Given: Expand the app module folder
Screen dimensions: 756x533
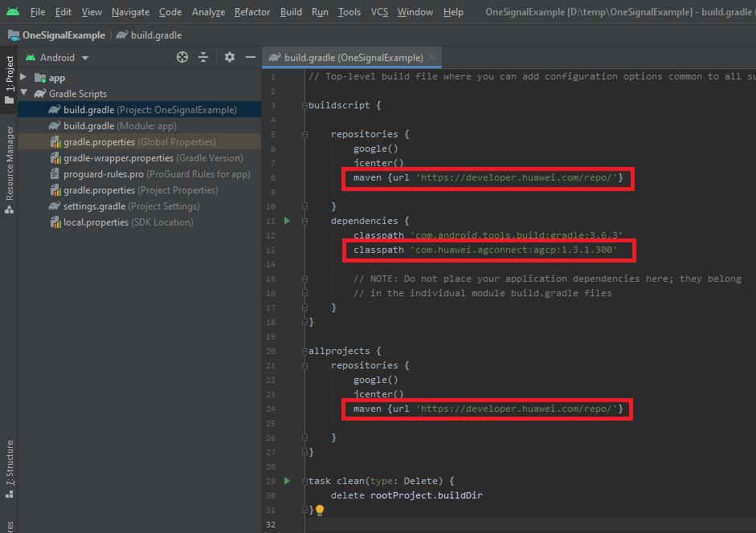Looking at the screenshot, I should tap(23, 78).
